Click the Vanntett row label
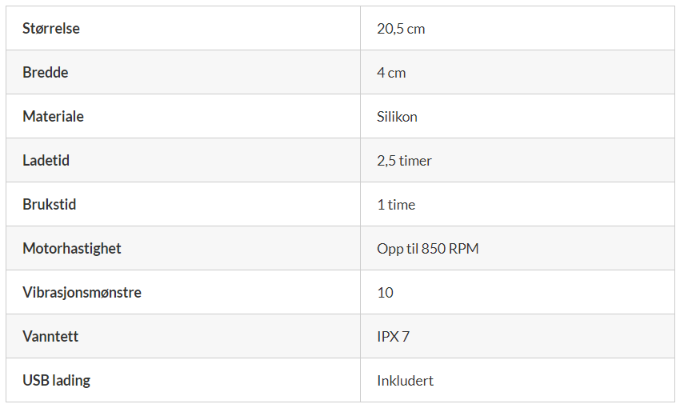The width and height of the screenshot is (681, 408). (x=50, y=336)
